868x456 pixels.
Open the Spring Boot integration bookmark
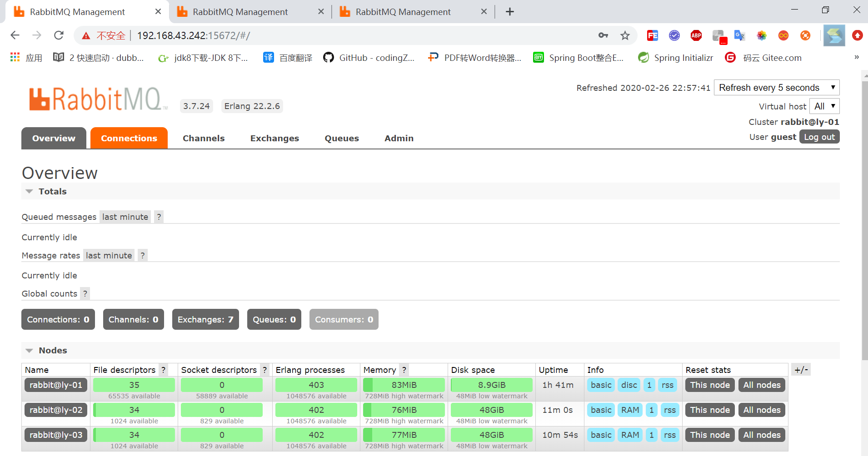coord(578,58)
